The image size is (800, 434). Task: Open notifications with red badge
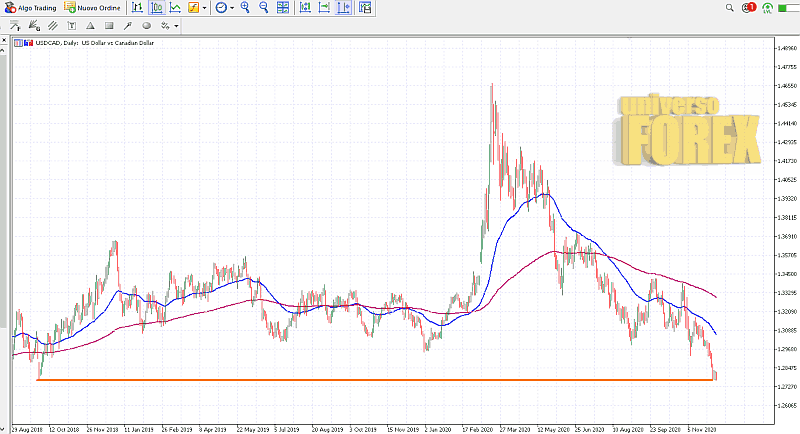(x=750, y=7)
